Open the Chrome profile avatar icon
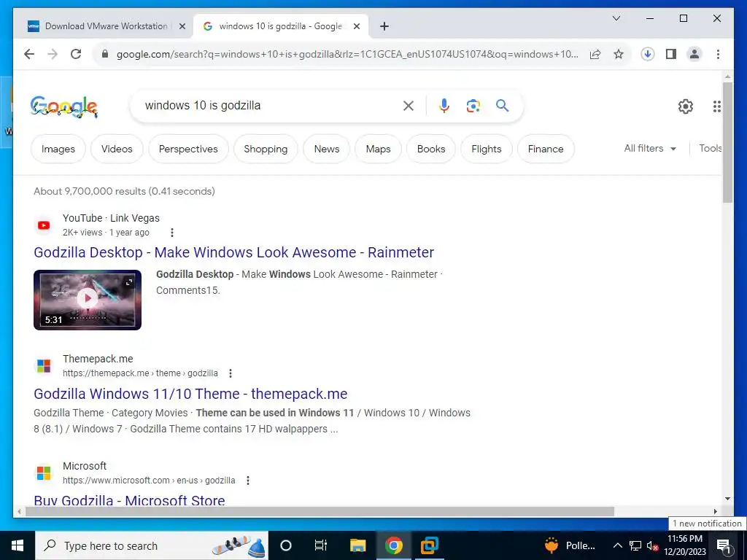This screenshot has height=560, width=747. pos(694,54)
